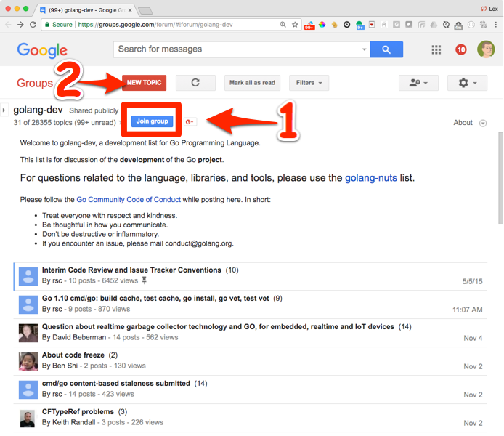504x436 pixels.
Task: Click the Google+ share icon
Action: point(190,121)
